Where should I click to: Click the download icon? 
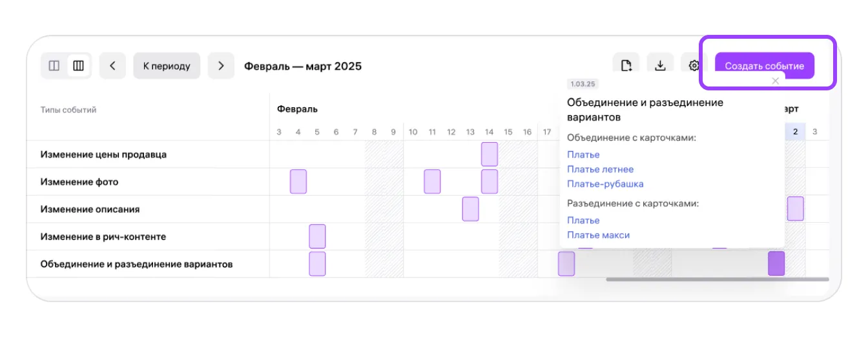pyautogui.click(x=660, y=66)
